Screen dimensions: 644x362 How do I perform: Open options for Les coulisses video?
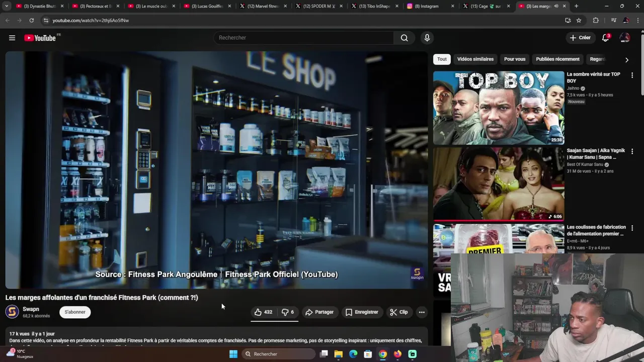pos(632,228)
